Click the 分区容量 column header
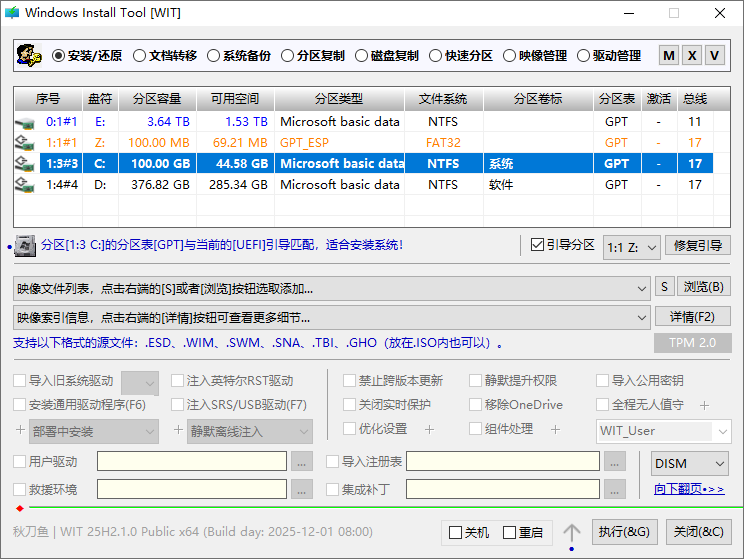This screenshot has height=559, width=744. pyautogui.click(x=157, y=99)
